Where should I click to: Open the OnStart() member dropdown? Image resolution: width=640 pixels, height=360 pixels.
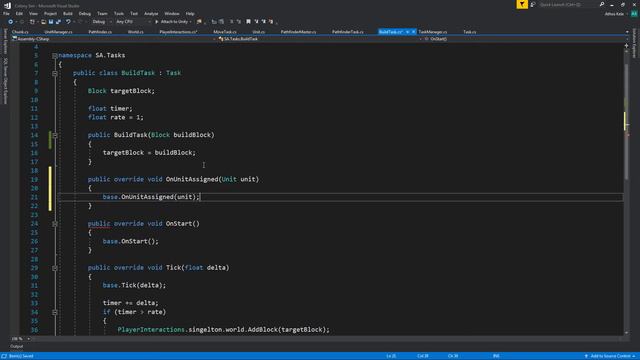tap(526, 39)
